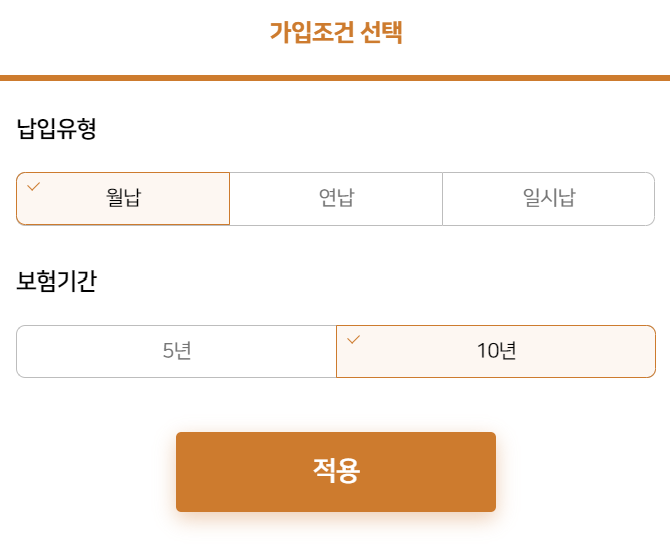Click the 5년 text label
The image size is (670, 556).
click(x=177, y=350)
